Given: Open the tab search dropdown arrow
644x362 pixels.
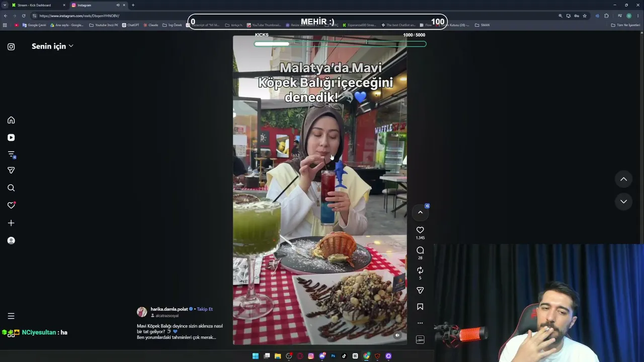Looking at the screenshot, I should pos(5,5).
